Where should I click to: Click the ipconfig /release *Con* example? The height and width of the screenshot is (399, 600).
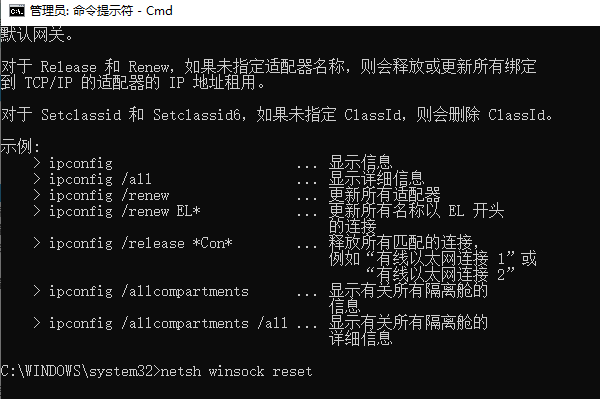(x=140, y=243)
